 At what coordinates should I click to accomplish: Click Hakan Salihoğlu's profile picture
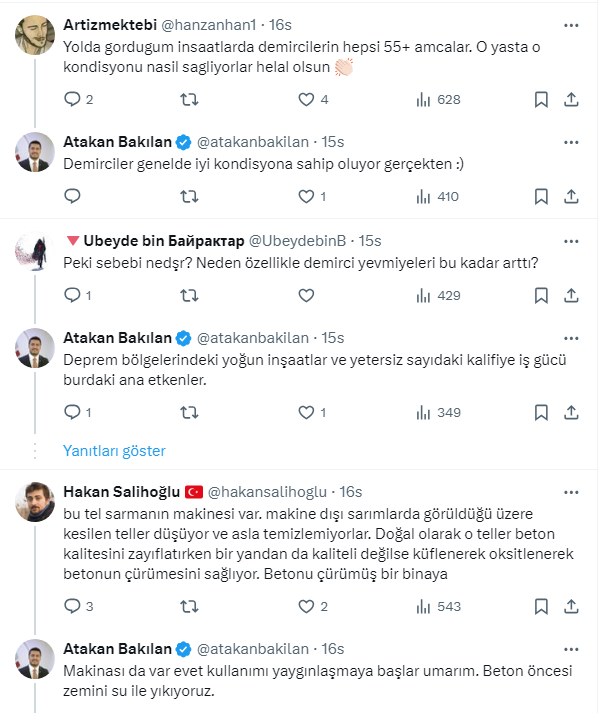pyautogui.click(x=36, y=502)
